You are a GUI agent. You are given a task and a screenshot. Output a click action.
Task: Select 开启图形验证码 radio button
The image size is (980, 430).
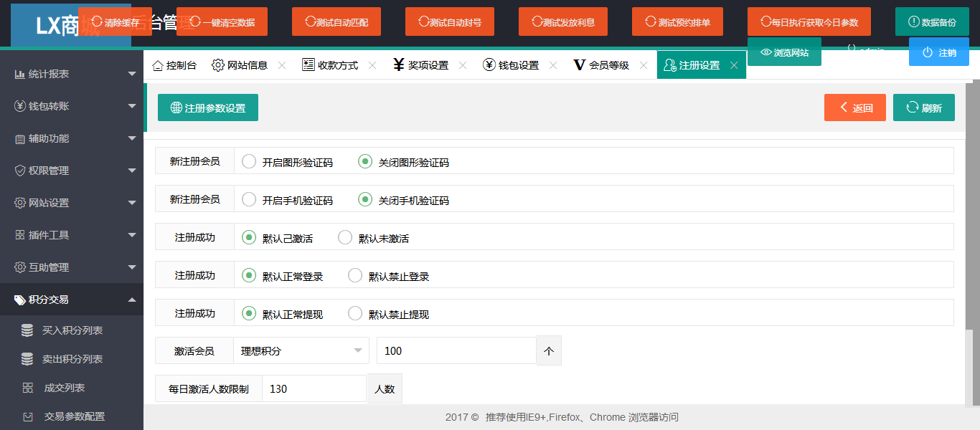pyautogui.click(x=249, y=161)
